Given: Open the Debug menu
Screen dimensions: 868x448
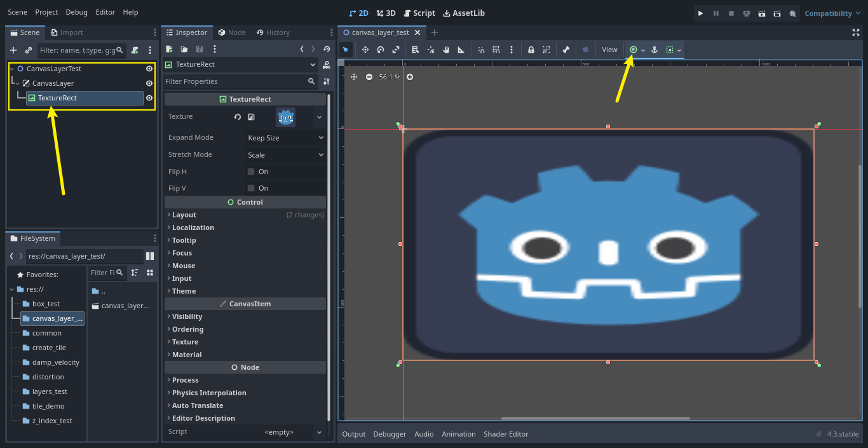Looking at the screenshot, I should click(77, 12).
